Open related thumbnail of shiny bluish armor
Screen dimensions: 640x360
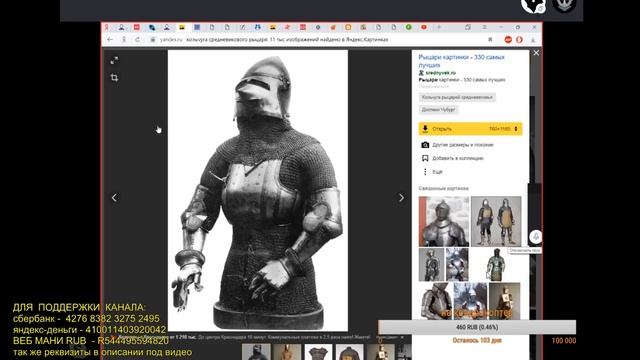[457, 264]
